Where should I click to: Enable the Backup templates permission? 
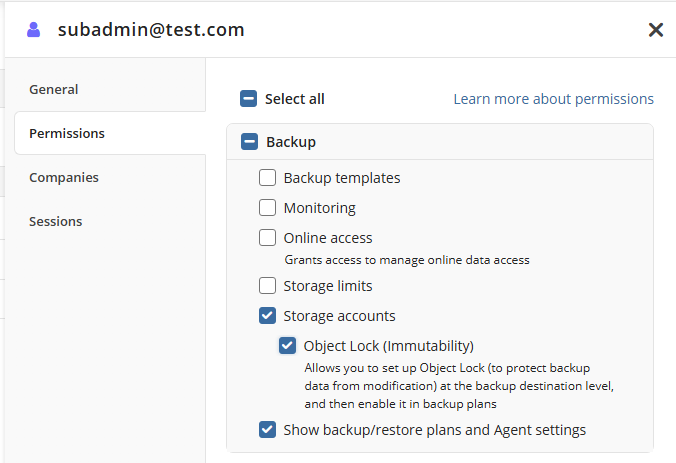[x=268, y=178]
